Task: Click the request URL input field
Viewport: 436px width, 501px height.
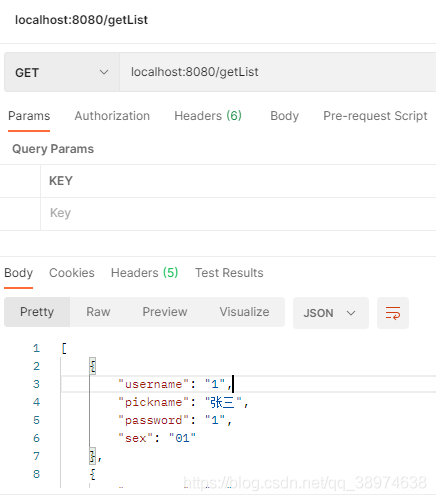Action: pos(278,72)
